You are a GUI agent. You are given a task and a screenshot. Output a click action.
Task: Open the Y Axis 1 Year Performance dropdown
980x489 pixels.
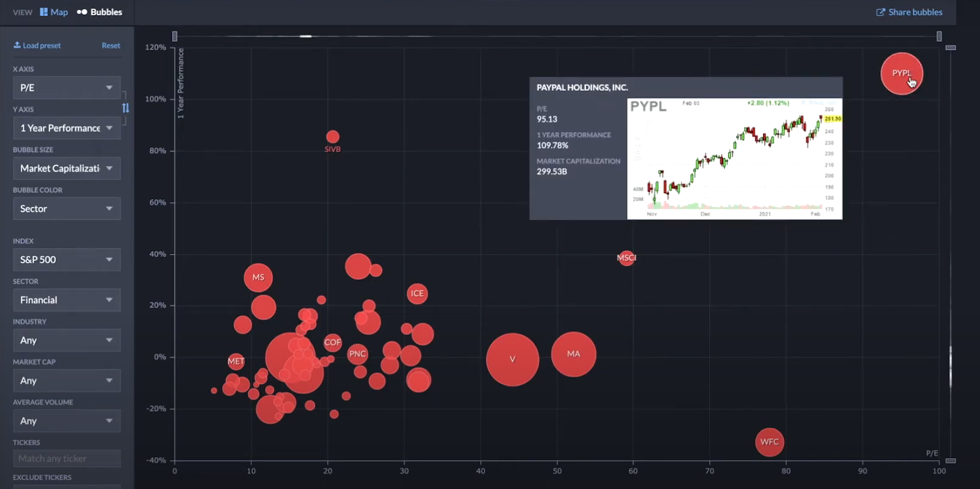click(x=67, y=128)
